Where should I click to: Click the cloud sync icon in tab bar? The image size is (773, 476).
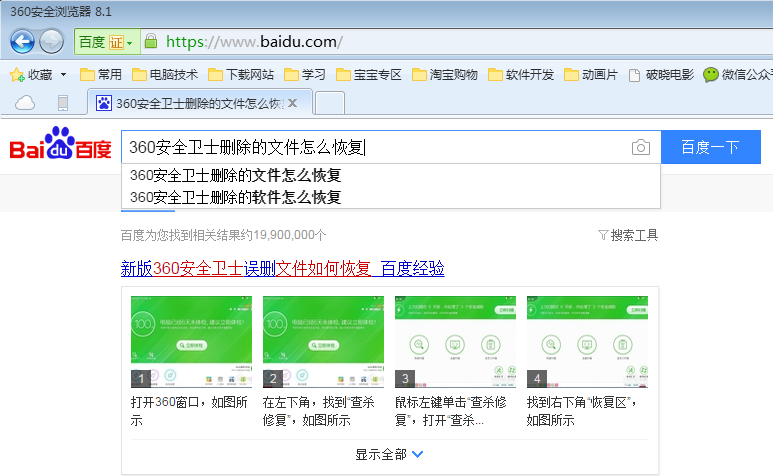pos(25,103)
